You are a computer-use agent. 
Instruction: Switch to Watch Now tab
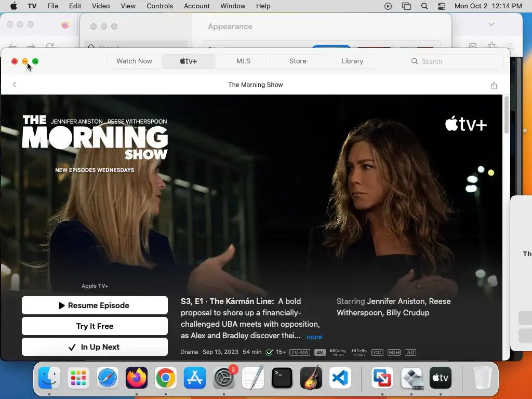click(x=134, y=61)
